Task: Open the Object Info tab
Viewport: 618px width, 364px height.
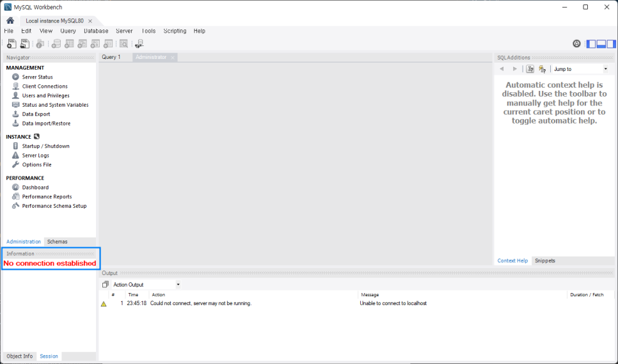Action: (20, 356)
